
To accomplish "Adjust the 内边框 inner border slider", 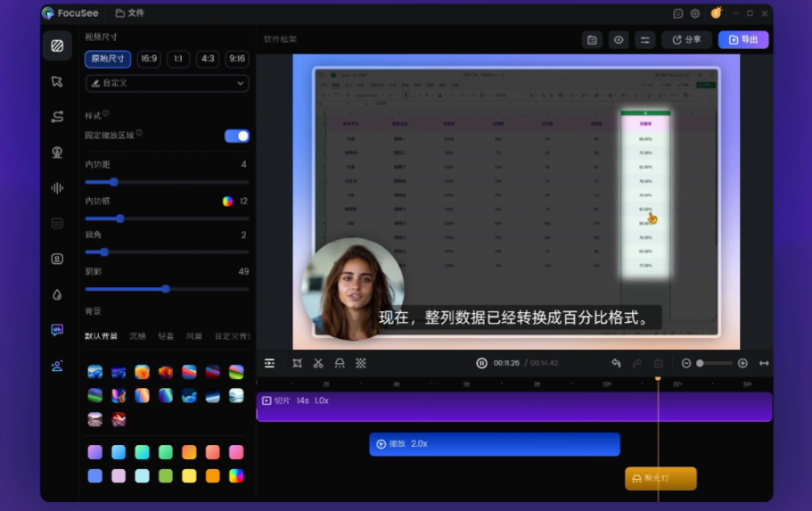I will [x=167, y=218].
